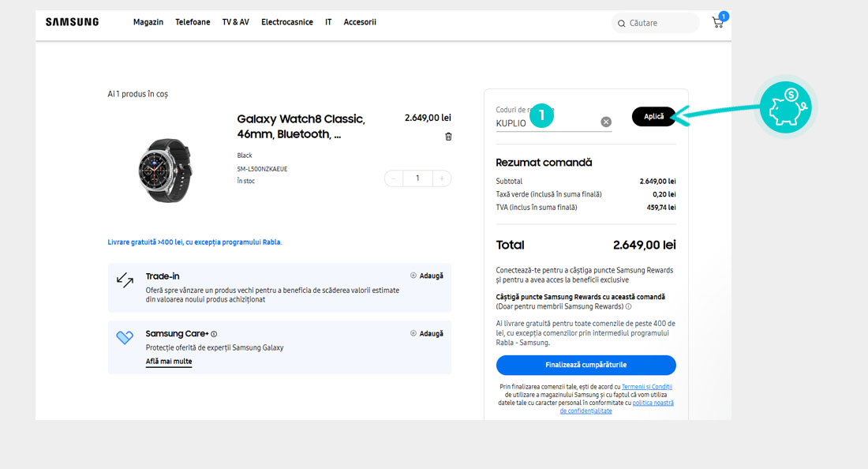Screen dimensions: 868x469
Task: Open the shopping cart icon
Action: 717,22
